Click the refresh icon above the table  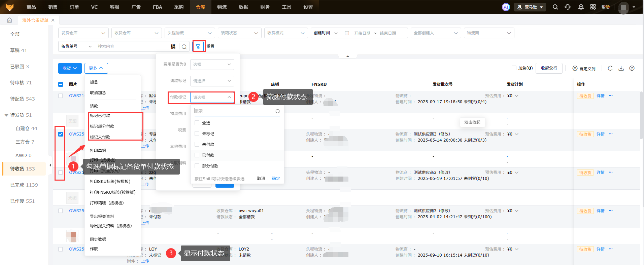[x=610, y=68]
